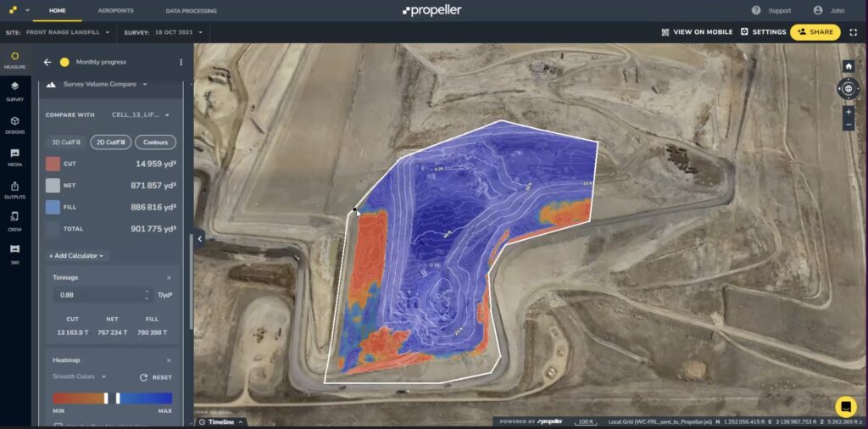
Task: Click the side panel vertical scrollbar
Action: [192, 281]
